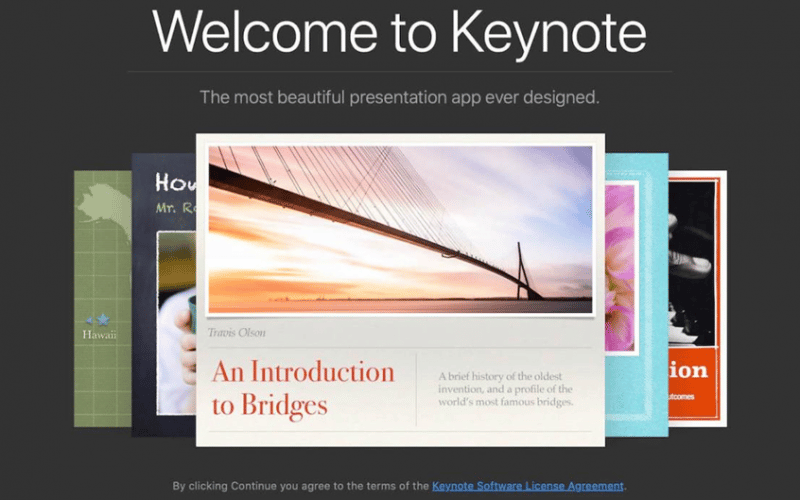800x500 pixels.
Task: Click the bridge photo on the center slide
Action: pos(400,228)
